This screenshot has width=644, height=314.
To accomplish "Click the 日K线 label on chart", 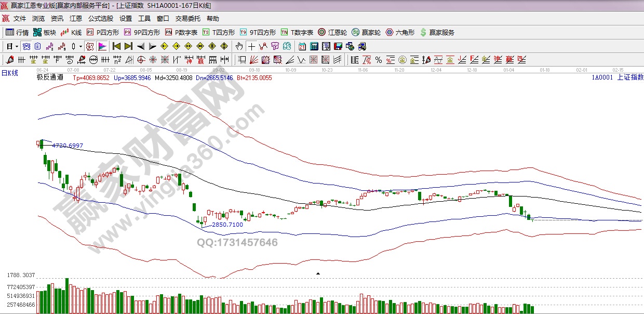I will [x=9, y=73].
